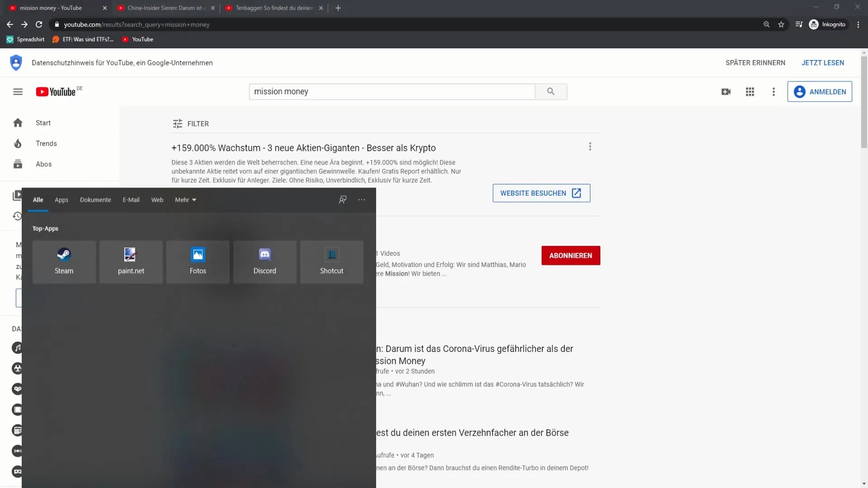This screenshot has height=488, width=868.
Task: Click JETZT LESEN in privacy banner
Action: [822, 63]
